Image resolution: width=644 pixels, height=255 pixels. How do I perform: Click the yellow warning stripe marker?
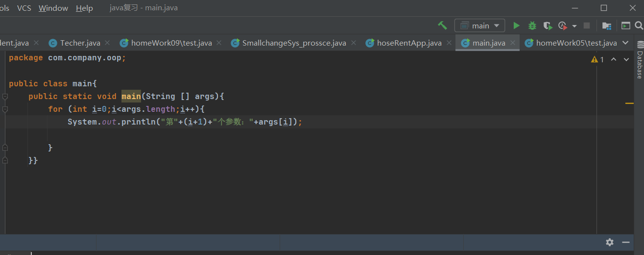click(x=629, y=103)
